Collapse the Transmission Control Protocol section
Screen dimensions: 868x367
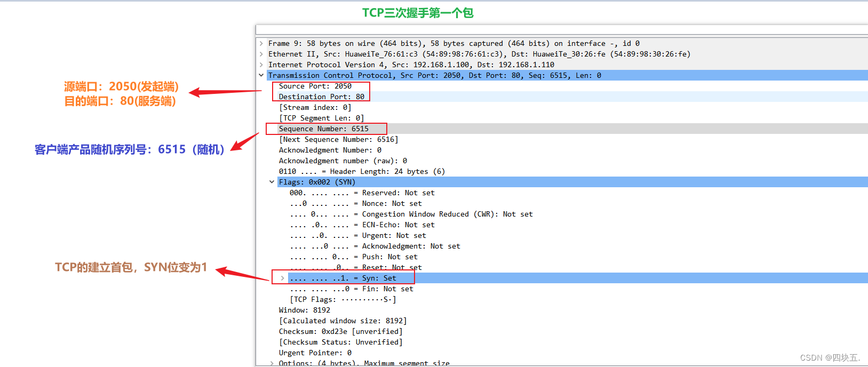click(261, 75)
